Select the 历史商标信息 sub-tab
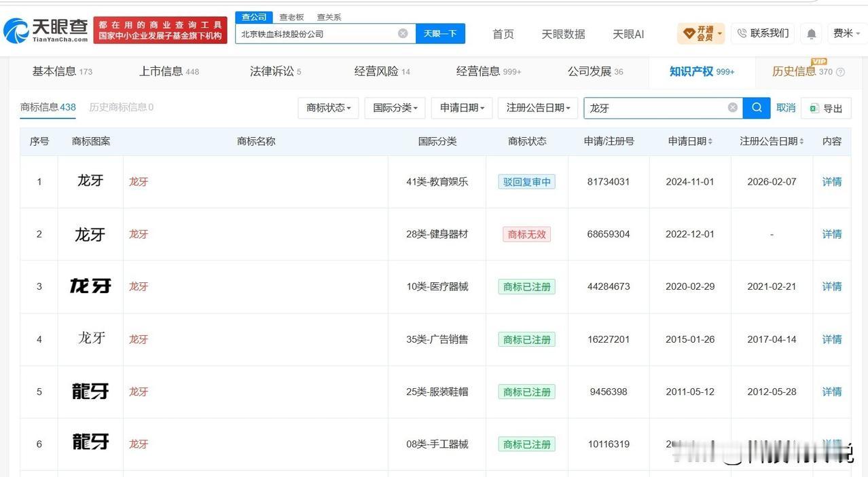 coord(121,107)
